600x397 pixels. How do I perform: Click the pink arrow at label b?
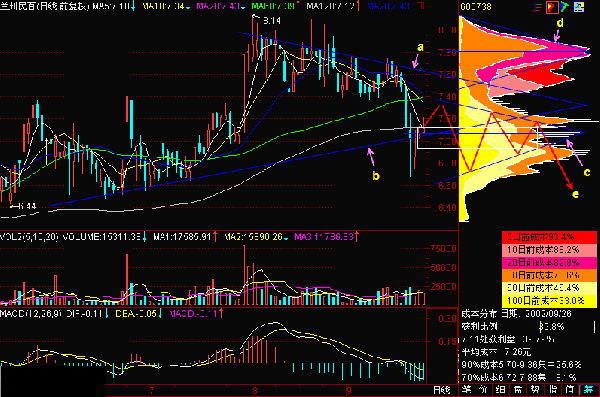click(x=370, y=156)
